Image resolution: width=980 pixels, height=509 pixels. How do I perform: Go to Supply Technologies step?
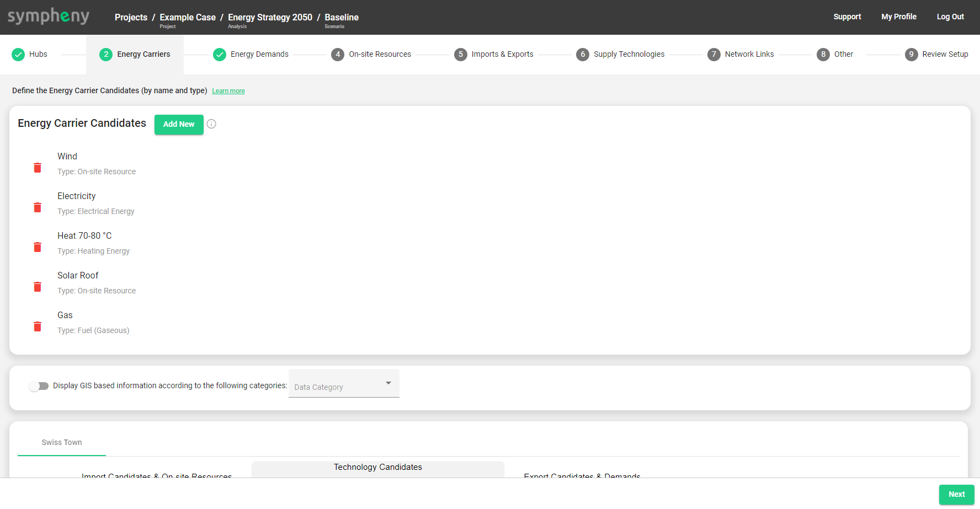(629, 55)
